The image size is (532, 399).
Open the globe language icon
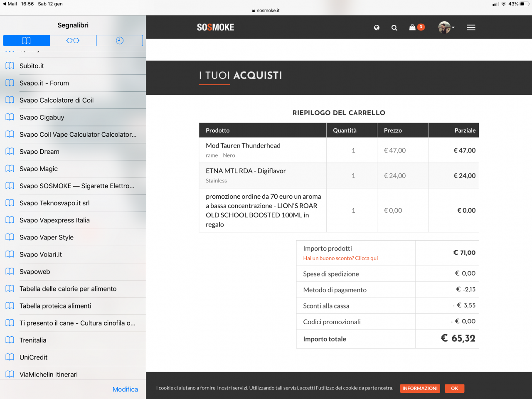tap(377, 27)
